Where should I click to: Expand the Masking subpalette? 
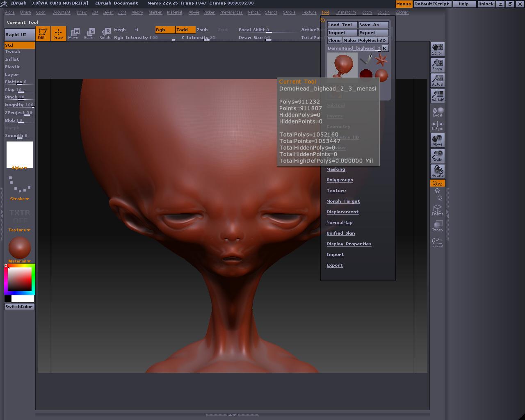coord(336,169)
